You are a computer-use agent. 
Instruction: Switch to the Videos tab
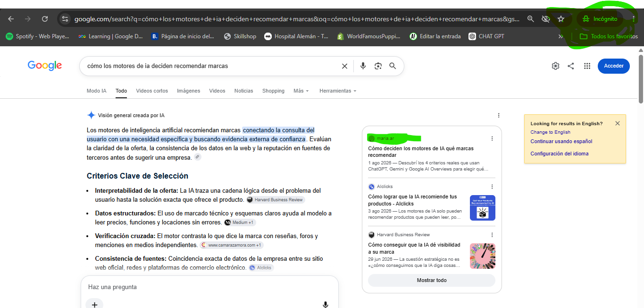coord(217,91)
